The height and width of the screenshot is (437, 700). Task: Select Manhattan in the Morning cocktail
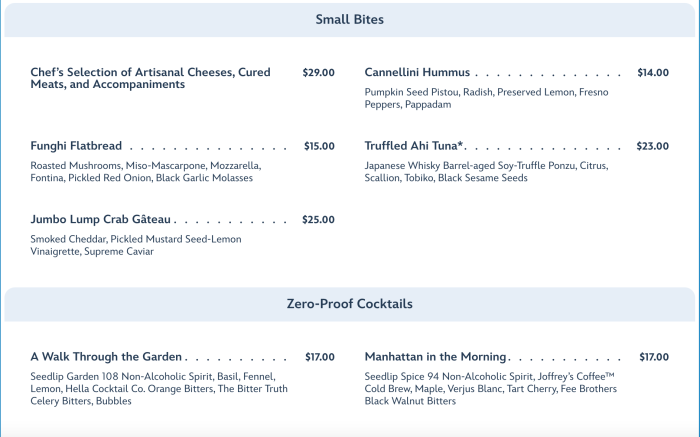click(x=435, y=357)
